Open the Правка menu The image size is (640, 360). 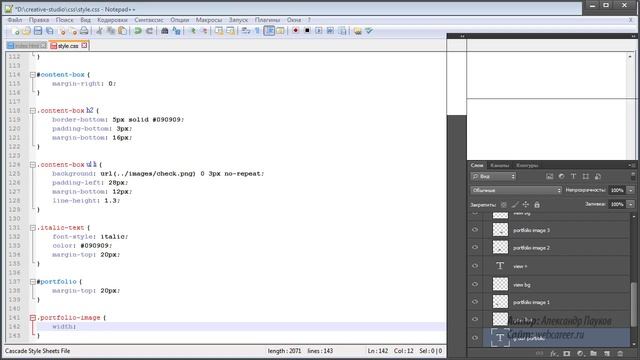[39, 20]
